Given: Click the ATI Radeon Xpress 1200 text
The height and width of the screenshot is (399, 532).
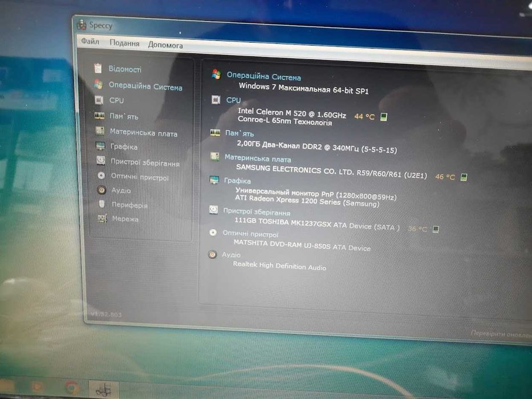Looking at the screenshot, I should click(307, 201).
